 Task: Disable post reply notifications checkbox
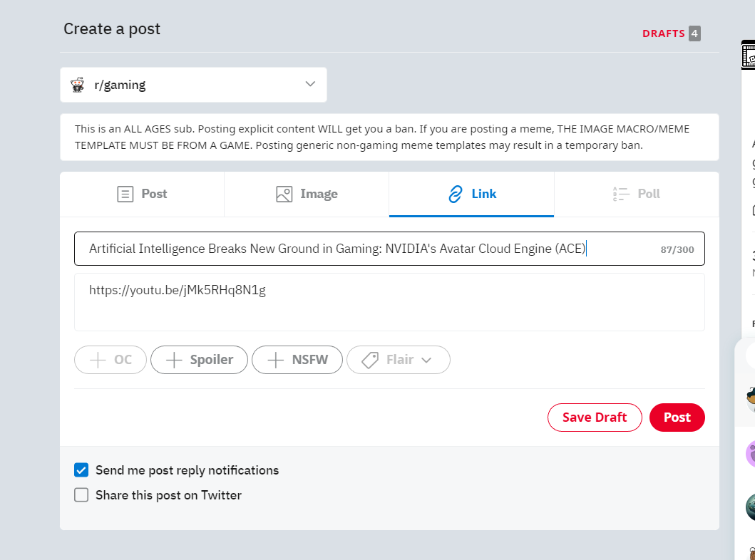[x=81, y=470]
